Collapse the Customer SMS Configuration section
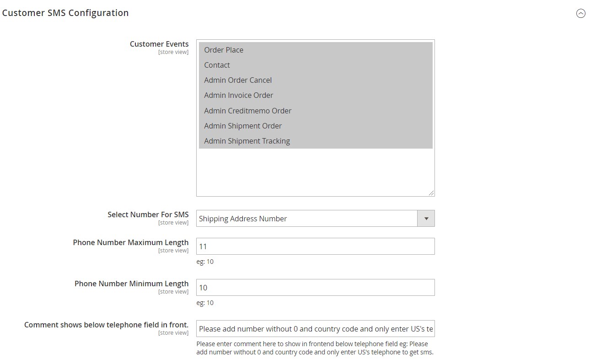 580,14
